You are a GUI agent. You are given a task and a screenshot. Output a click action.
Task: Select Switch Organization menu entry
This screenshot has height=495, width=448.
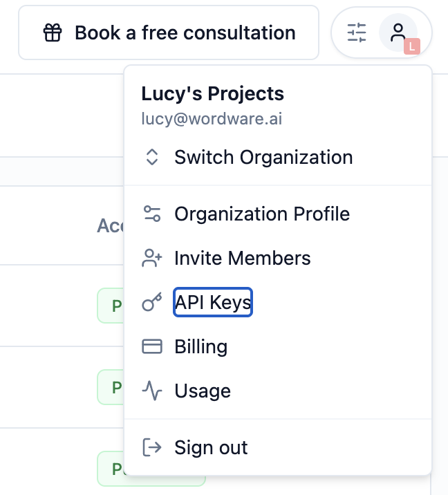pyautogui.click(x=263, y=157)
